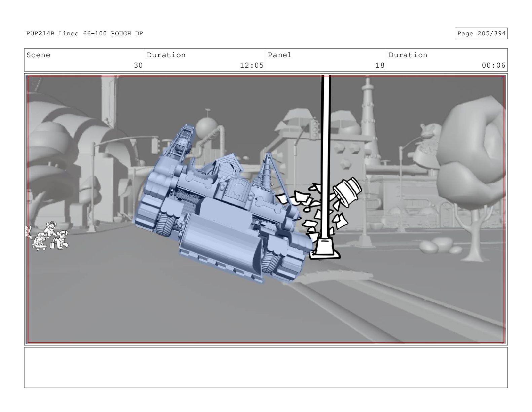The width and height of the screenshot is (532, 412).
Task: Click the 'Page 205/394' page indicator box
Action: (x=481, y=33)
